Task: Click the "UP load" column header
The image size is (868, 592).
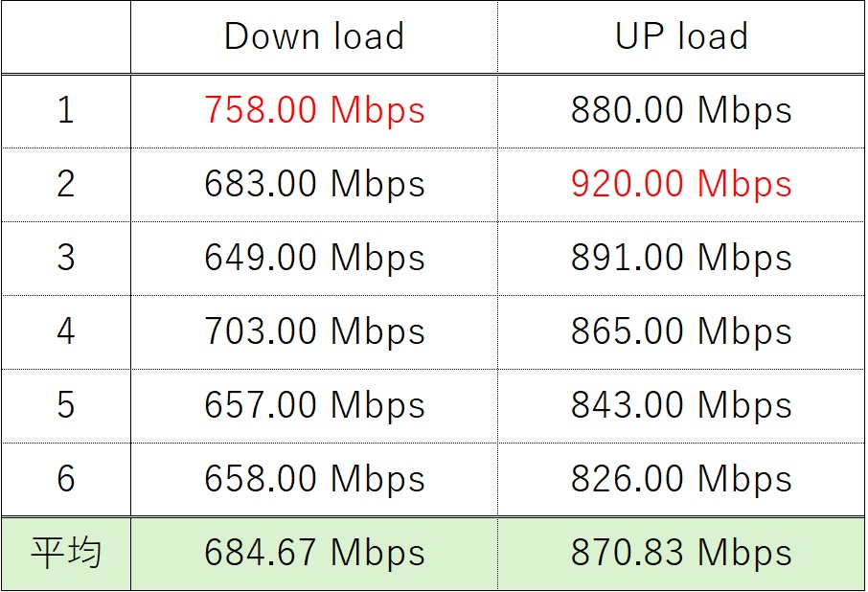Action: pyautogui.click(x=681, y=37)
